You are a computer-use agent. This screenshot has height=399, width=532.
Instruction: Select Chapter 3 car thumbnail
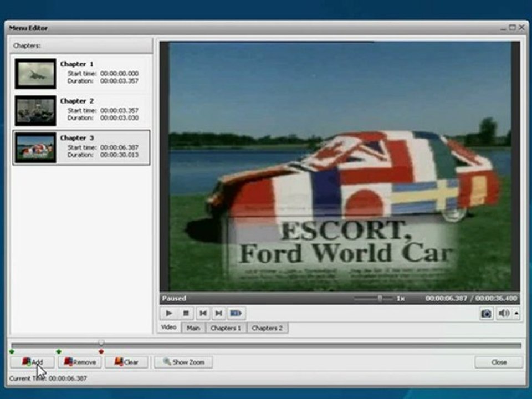click(35, 147)
